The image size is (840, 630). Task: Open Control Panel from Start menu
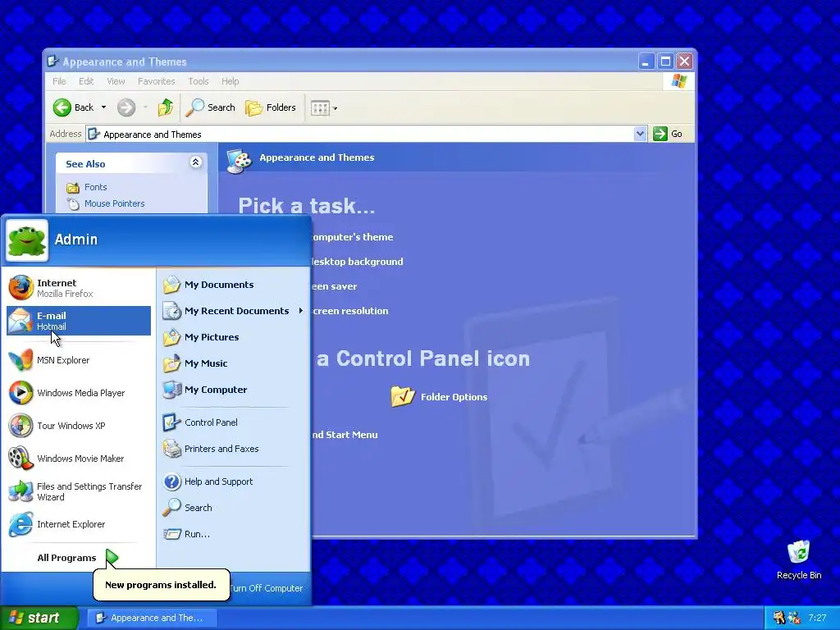pos(233,422)
